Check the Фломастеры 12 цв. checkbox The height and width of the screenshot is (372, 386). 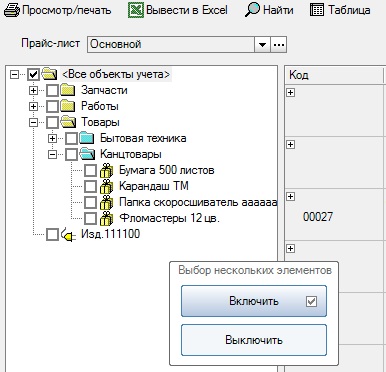point(90,218)
